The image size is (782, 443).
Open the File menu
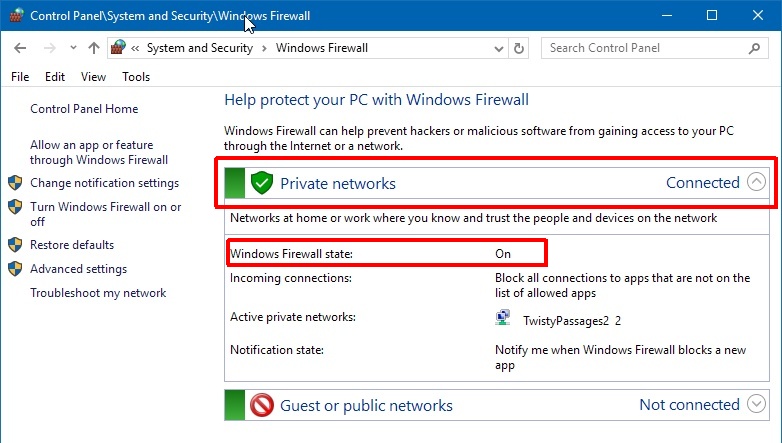click(x=20, y=77)
